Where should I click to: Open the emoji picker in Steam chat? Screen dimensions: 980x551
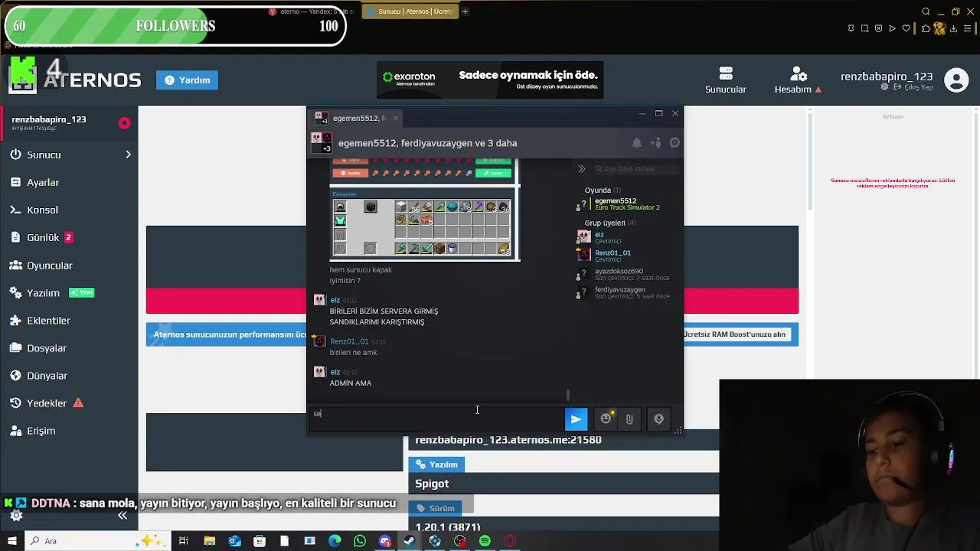coord(606,419)
